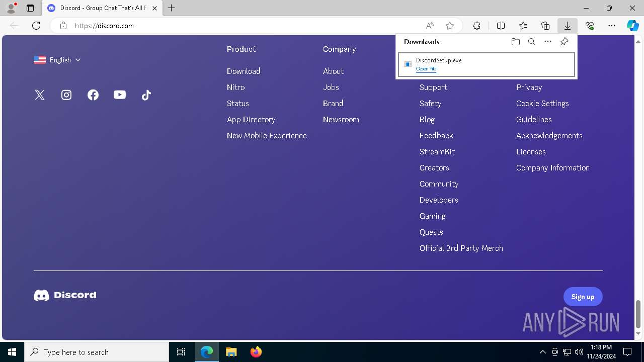The height and width of the screenshot is (362, 644).
Task: Open the About link
Action: coord(333,71)
